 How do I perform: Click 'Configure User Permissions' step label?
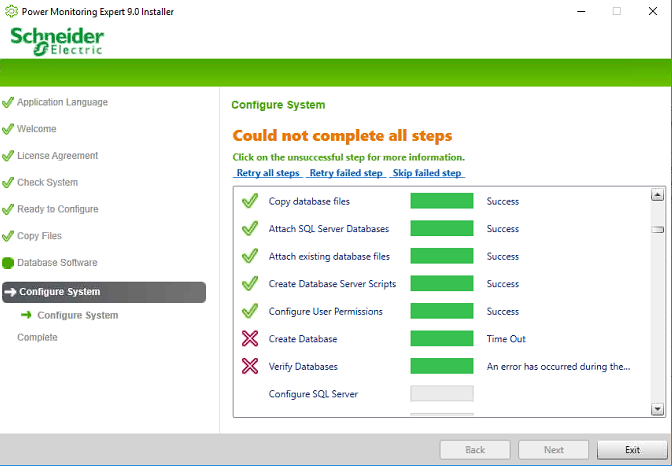click(x=325, y=311)
